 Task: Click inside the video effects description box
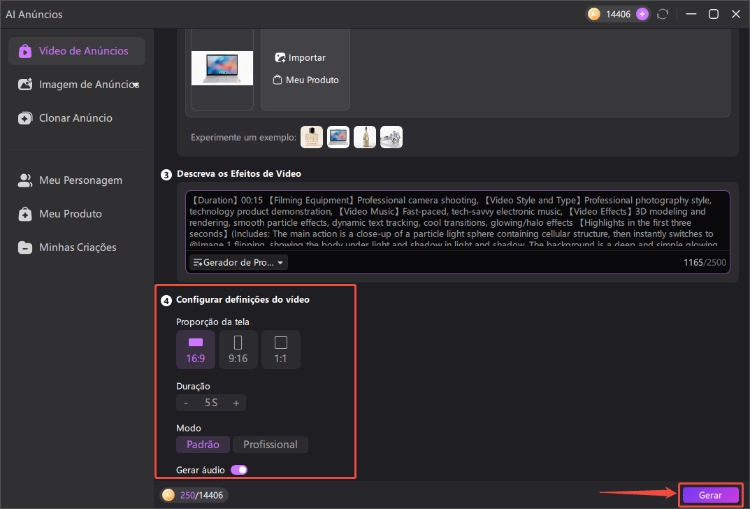pyautogui.click(x=458, y=220)
